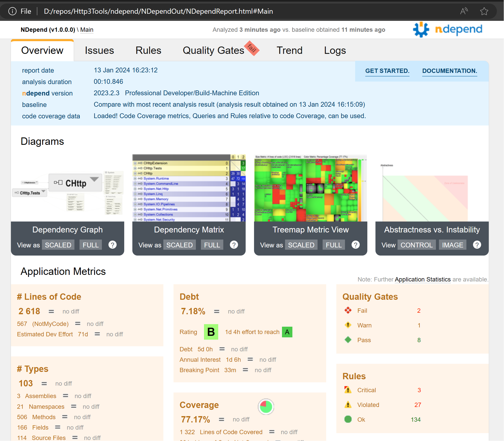This screenshot has width=504, height=441.
Task: View Dependency Graph as SCALED
Action: [58, 245]
